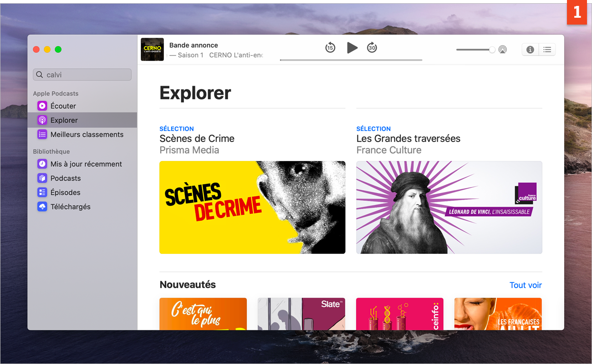This screenshot has height=364, width=592.
Task: Show Téléchargés downloaded episodes
Action: [70, 207]
